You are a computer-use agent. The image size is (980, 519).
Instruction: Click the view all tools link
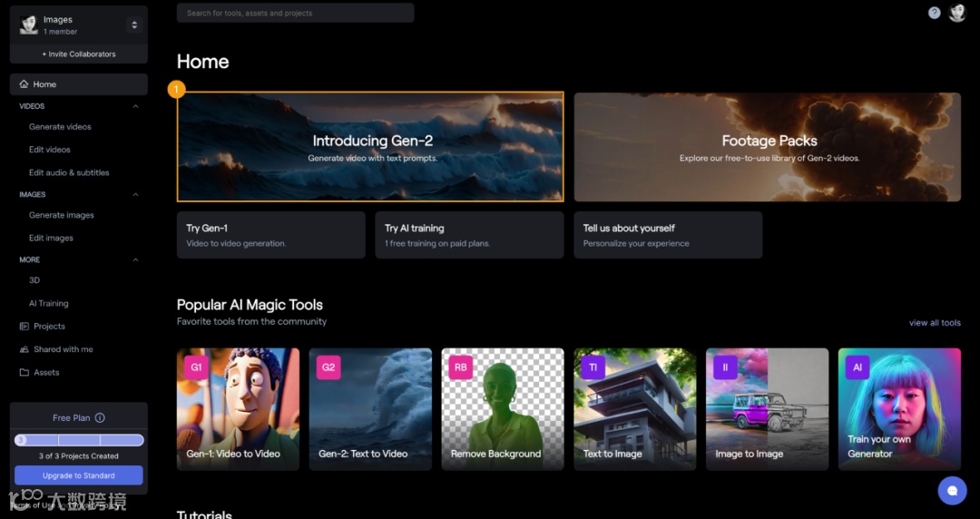[935, 323]
